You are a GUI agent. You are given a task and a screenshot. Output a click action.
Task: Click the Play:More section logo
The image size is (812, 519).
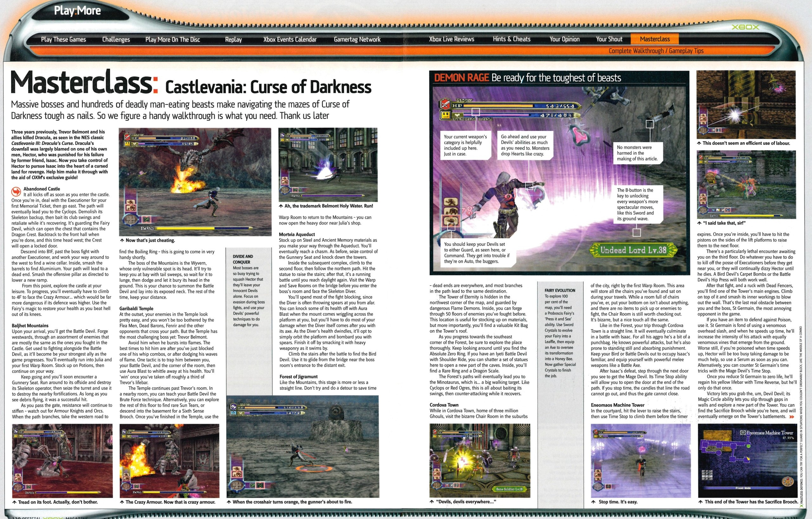(78, 11)
